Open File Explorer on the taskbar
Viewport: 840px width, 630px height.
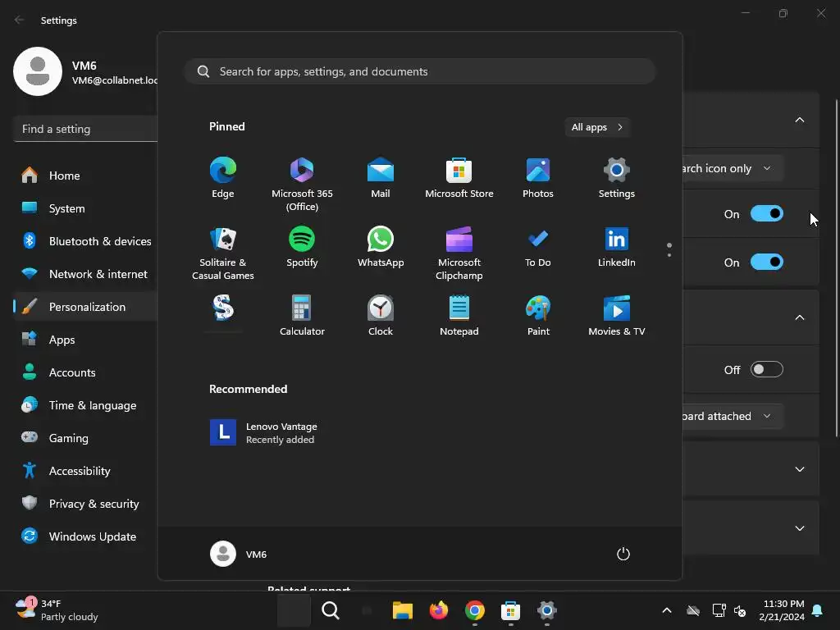402,610
